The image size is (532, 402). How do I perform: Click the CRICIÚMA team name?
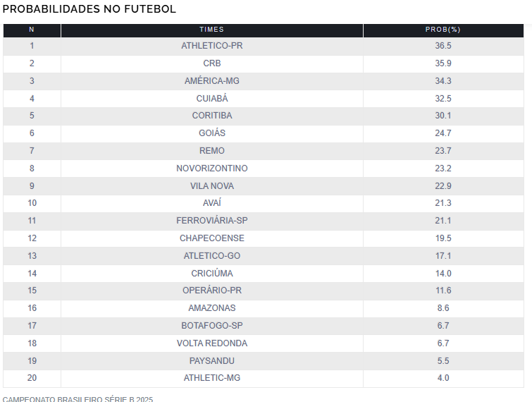pos(211,274)
